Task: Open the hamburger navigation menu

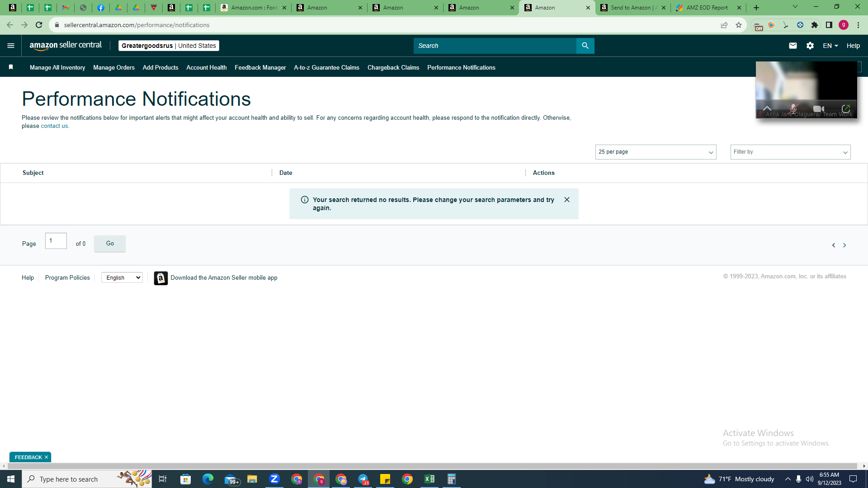Action: pos(11,46)
